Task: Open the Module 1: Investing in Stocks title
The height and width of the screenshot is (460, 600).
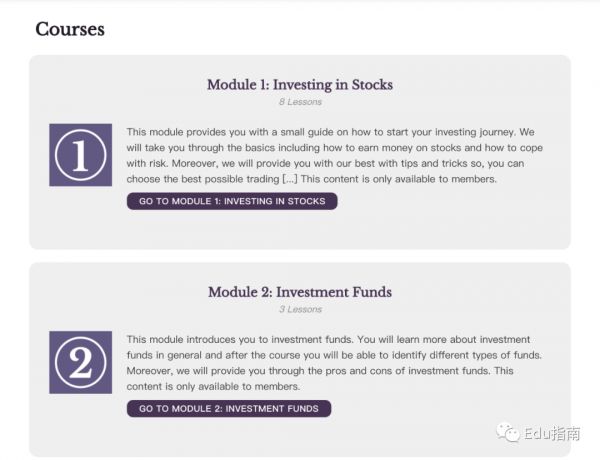Action: [299, 85]
